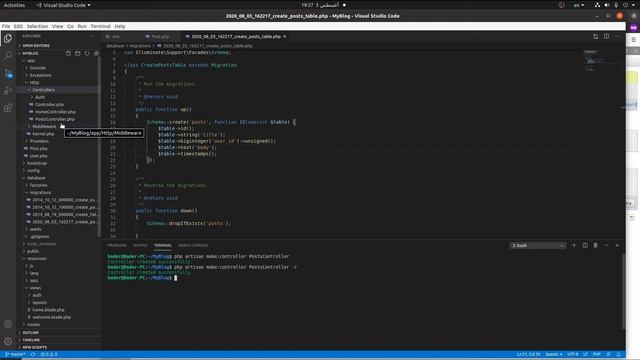Click the terminal panel vertical scrollbar
Image resolution: width=640 pixels, height=360 pixels.
click(x=623, y=292)
